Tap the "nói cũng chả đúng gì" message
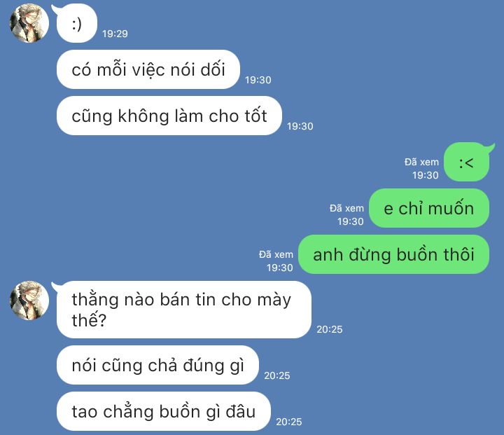 [x=157, y=365]
